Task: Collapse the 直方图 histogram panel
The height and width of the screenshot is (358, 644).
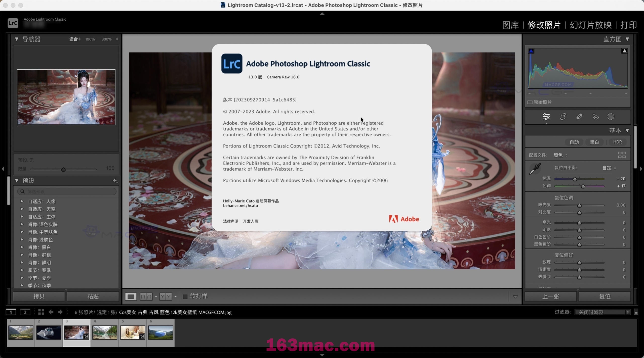Action: coord(627,39)
